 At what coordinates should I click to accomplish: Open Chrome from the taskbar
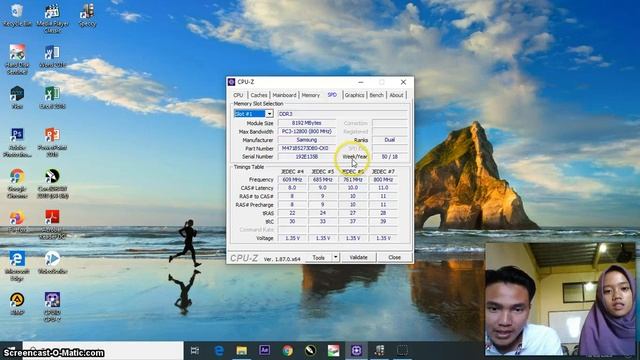click(x=288, y=350)
